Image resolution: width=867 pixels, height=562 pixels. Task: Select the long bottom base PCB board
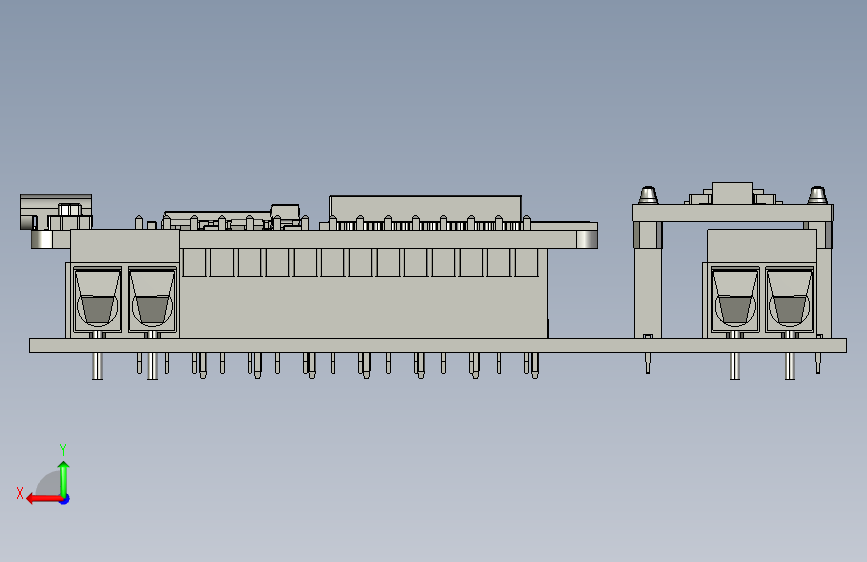coord(437,345)
